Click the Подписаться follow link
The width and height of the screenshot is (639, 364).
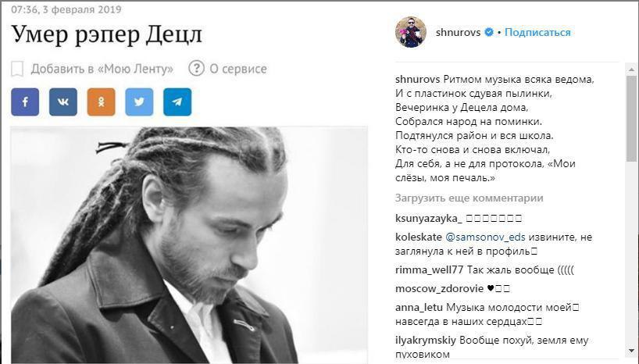pyautogui.click(x=537, y=32)
